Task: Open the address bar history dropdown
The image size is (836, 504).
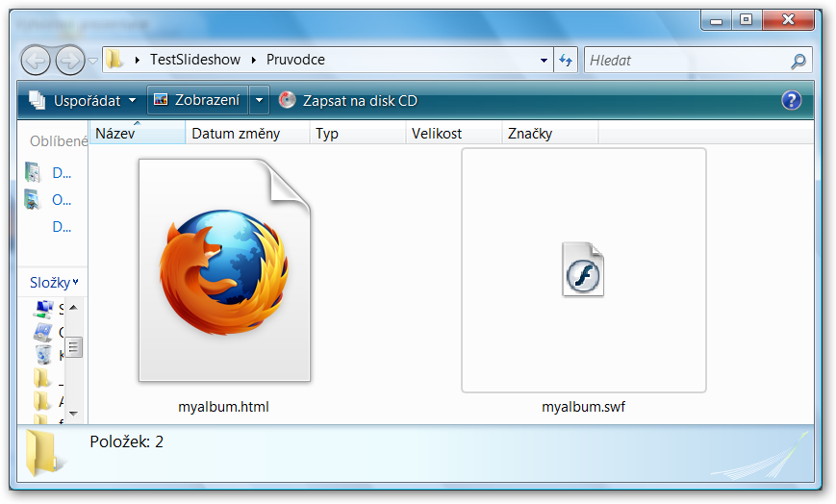Action: click(544, 61)
